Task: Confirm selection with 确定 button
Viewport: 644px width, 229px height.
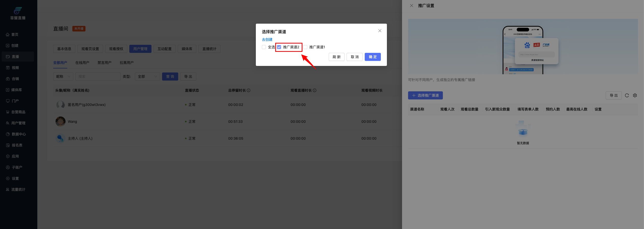Action: (x=373, y=57)
